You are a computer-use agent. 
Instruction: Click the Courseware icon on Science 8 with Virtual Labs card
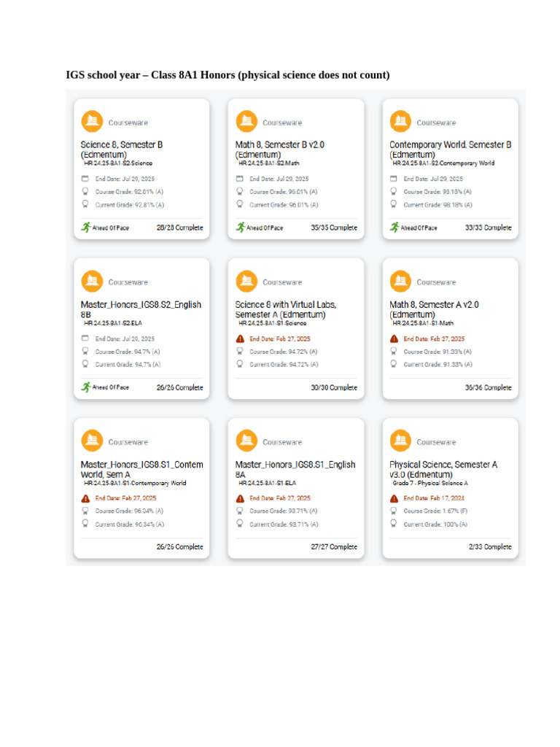pos(246,281)
